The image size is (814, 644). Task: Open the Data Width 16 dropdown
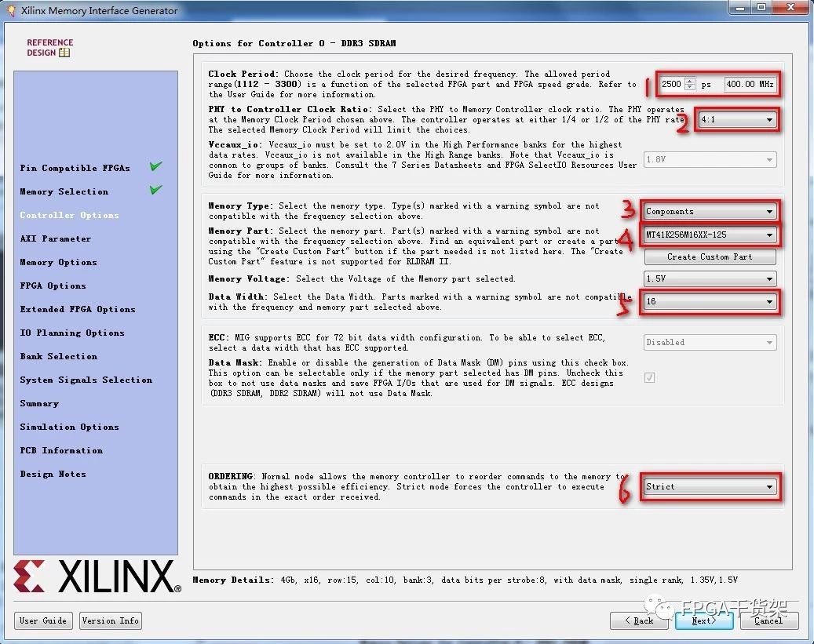pyautogui.click(x=710, y=301)
